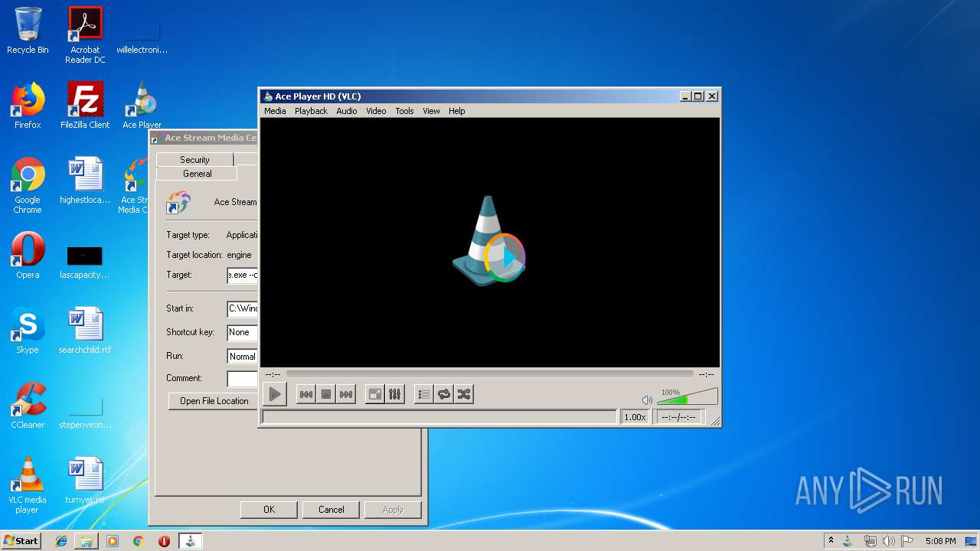Open the Help menu in Ace Player
The width and height of the screenshot is (980, 551).
click(457, 111)
